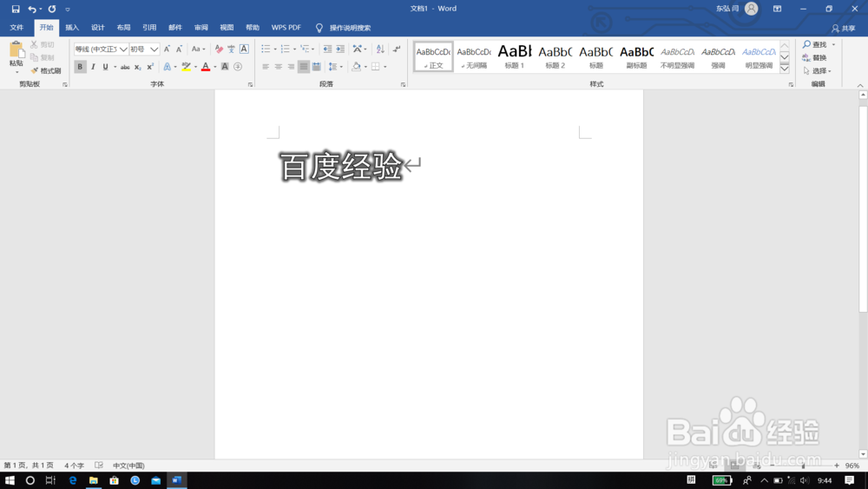868x489 pixels.
Task: Open WPS PDF tab
Action: tap(286, 28)
